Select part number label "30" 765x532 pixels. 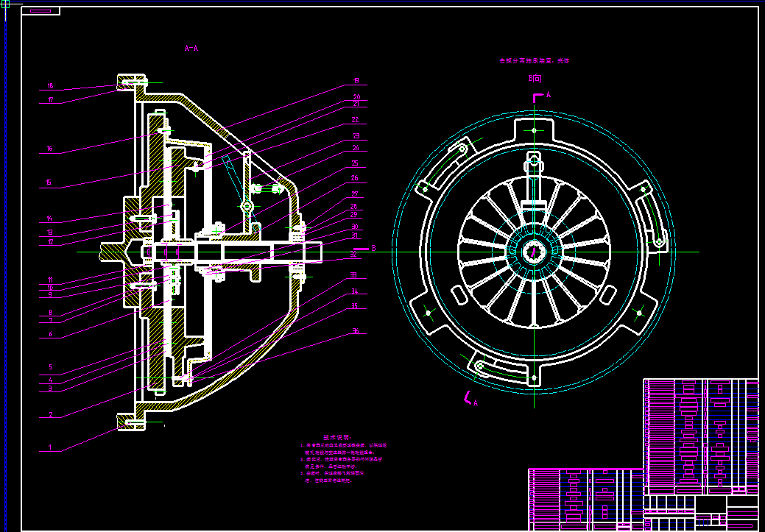354,227
